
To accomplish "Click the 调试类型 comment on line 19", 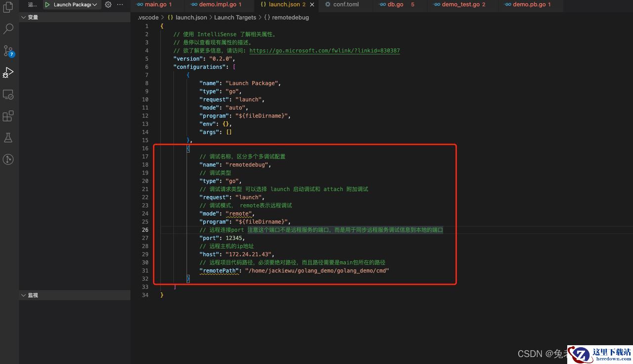I will pos(215,173).
